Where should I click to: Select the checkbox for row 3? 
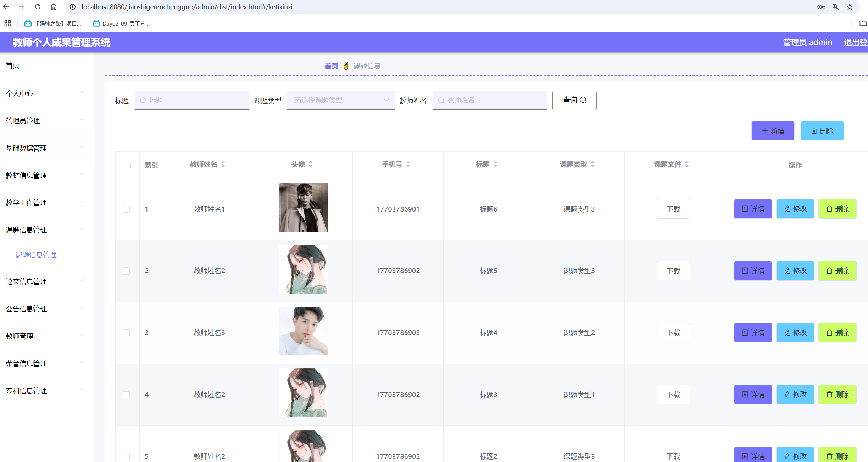[x=127, y=333]
